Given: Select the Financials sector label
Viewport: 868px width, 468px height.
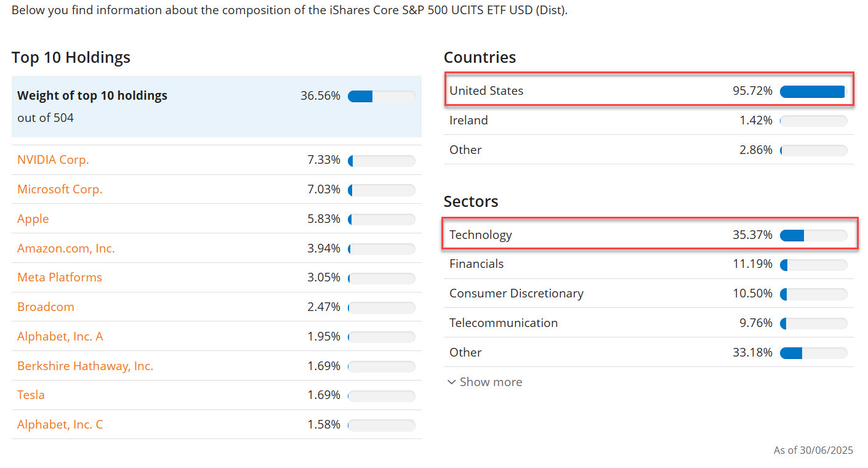Looking at the screenshot, I should [476, 264].
